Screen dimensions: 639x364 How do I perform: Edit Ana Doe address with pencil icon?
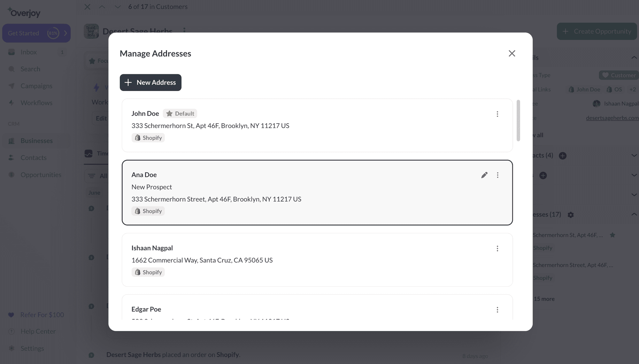tap(484, 175)
